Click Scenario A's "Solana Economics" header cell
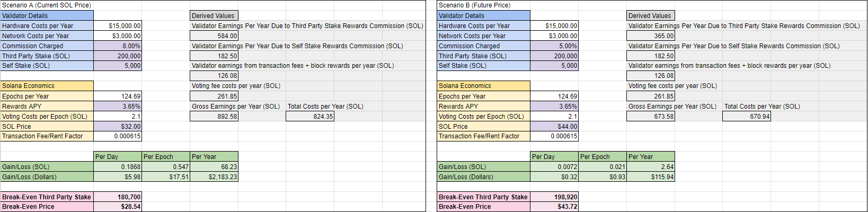Image resolution: width=868 pixels, height=212 pixels. (47, 86)
